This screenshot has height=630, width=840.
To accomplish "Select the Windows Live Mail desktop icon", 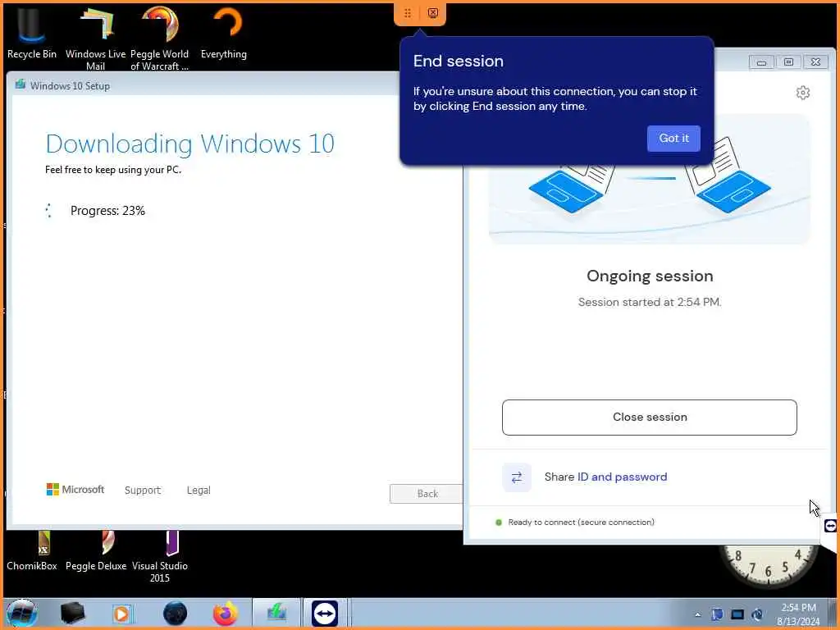I will tap(95, 39).
